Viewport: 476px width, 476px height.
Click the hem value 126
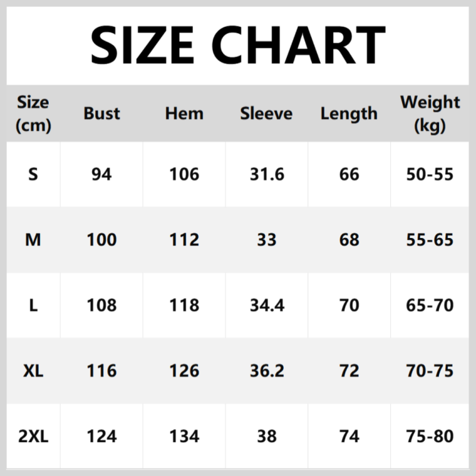184,371
